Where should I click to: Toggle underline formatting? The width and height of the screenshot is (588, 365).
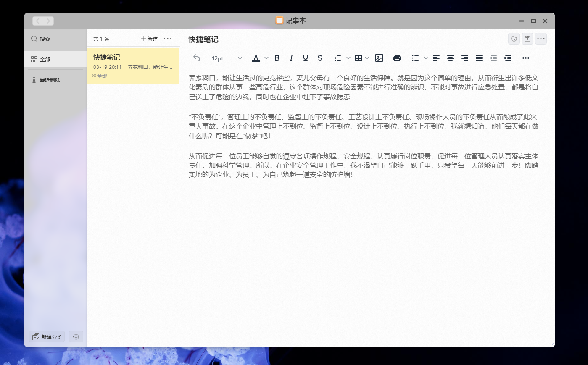[305, 58]
